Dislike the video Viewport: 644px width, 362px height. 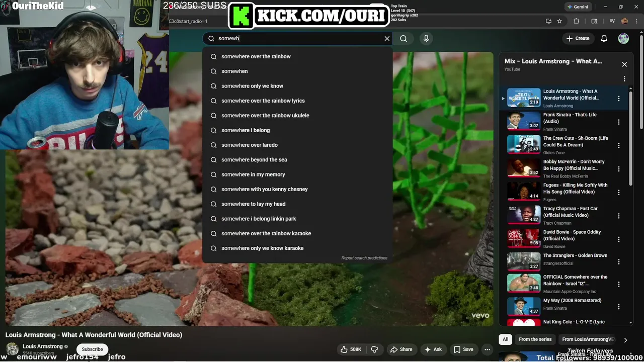point(374,349)
